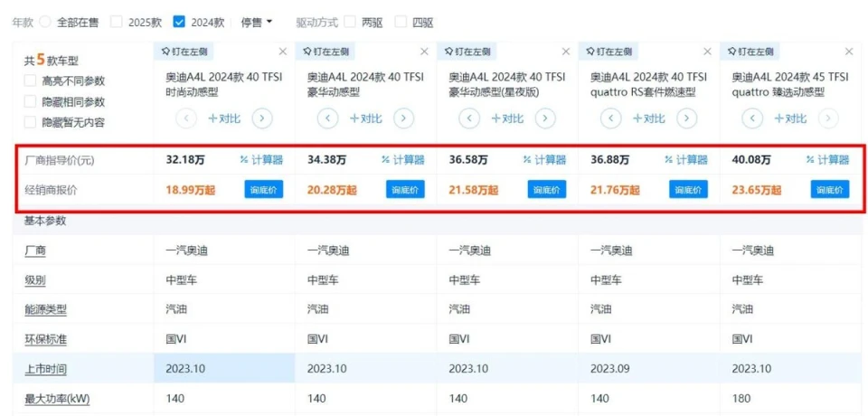
Task: Enable 隐藏暂无内容 checkbox
Action: [31, 122]
